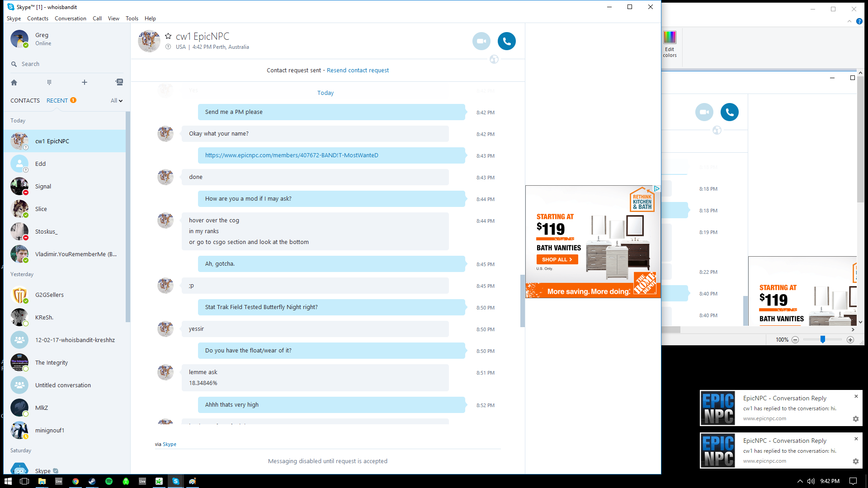Open the Untitled conversation group
Viewport: 868px width, 488px height.
65,385
